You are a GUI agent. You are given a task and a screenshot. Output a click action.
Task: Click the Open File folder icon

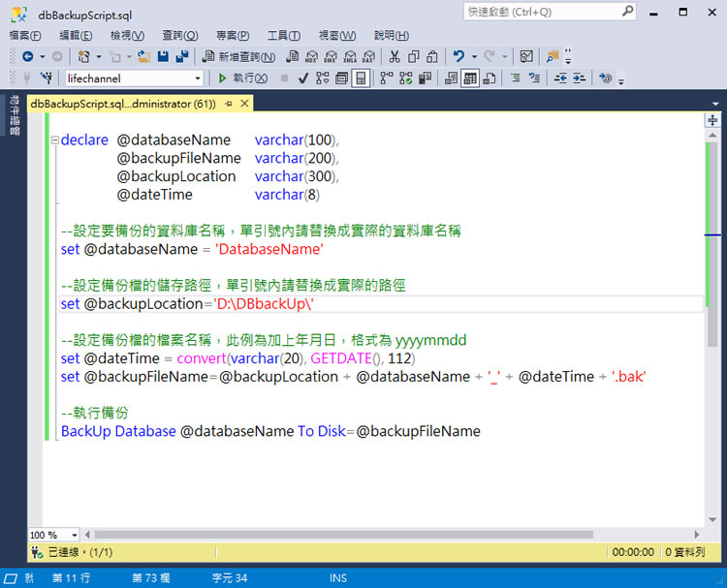click(143, 57)
